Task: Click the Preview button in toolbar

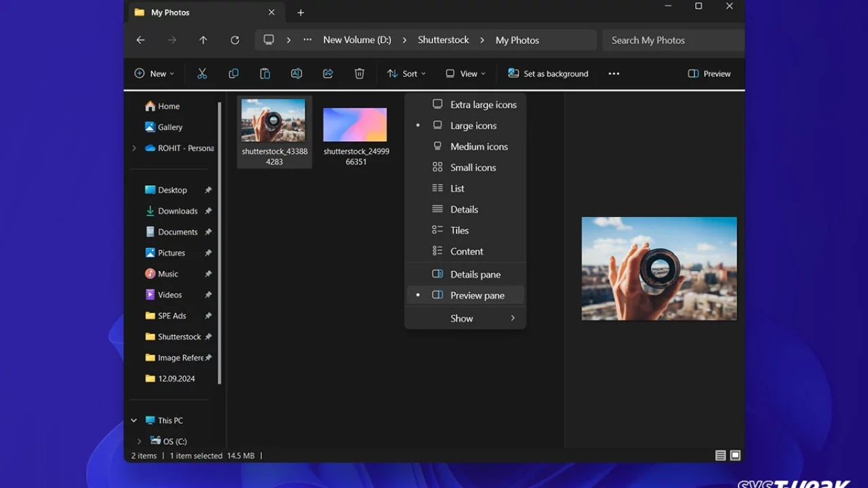Action: point(709,73)
